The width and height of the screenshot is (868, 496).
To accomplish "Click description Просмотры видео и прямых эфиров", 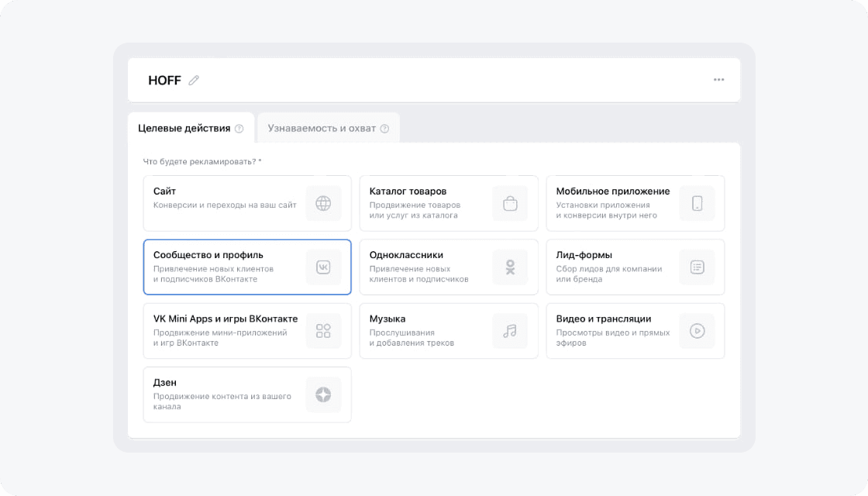I will [x=613, y=338].
